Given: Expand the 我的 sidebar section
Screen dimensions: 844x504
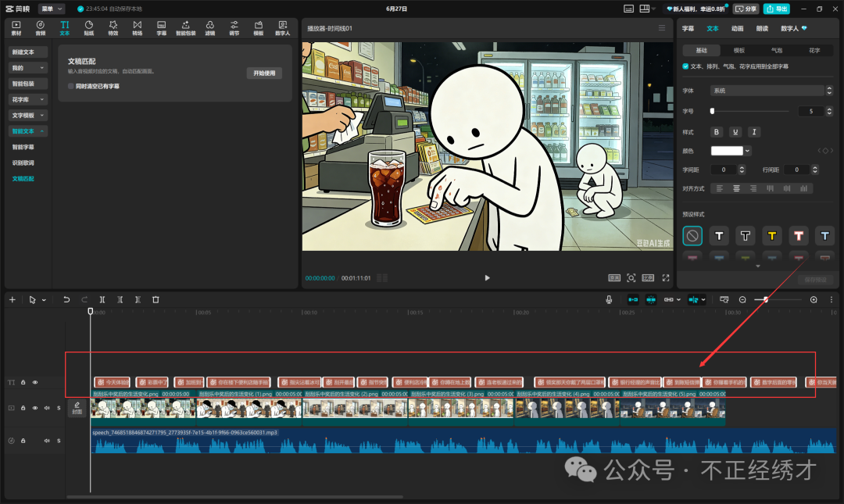Looking at the screenshot, I should pos(28,68).
